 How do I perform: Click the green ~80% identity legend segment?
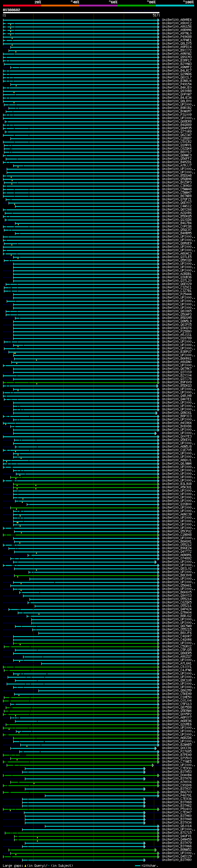click(x=137, y=6)
